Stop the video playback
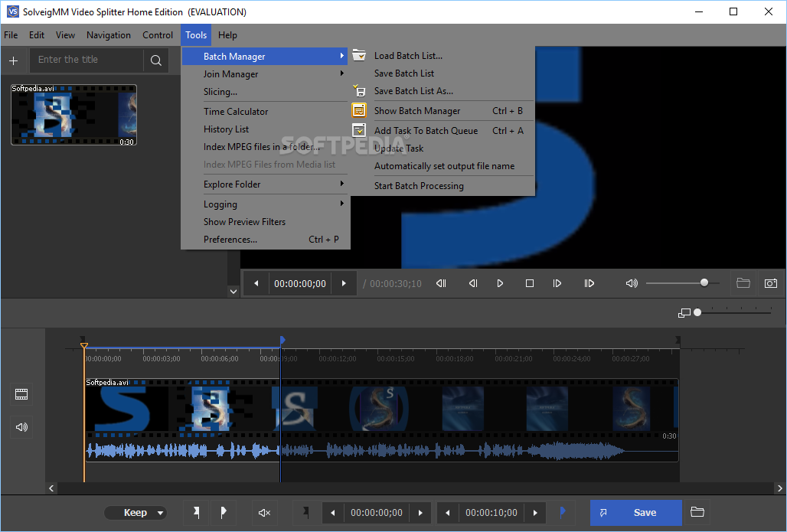This screenshot has width=787, height=532. [530, 283]
